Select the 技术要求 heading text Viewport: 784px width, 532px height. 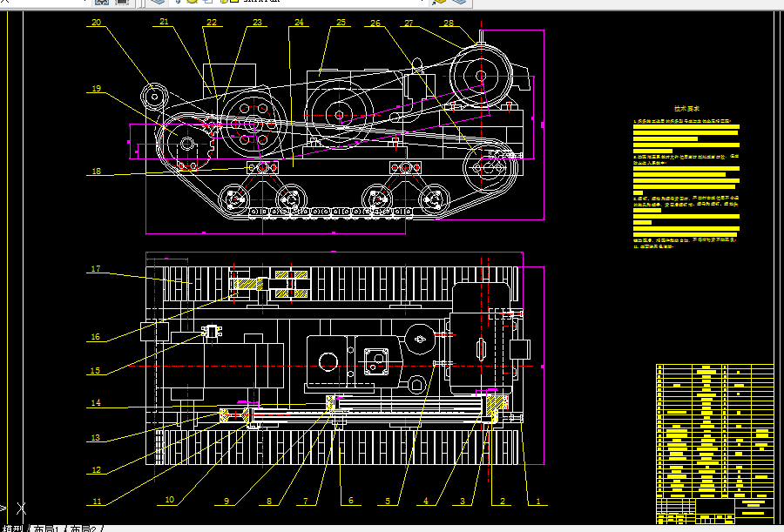pos(686,109)
